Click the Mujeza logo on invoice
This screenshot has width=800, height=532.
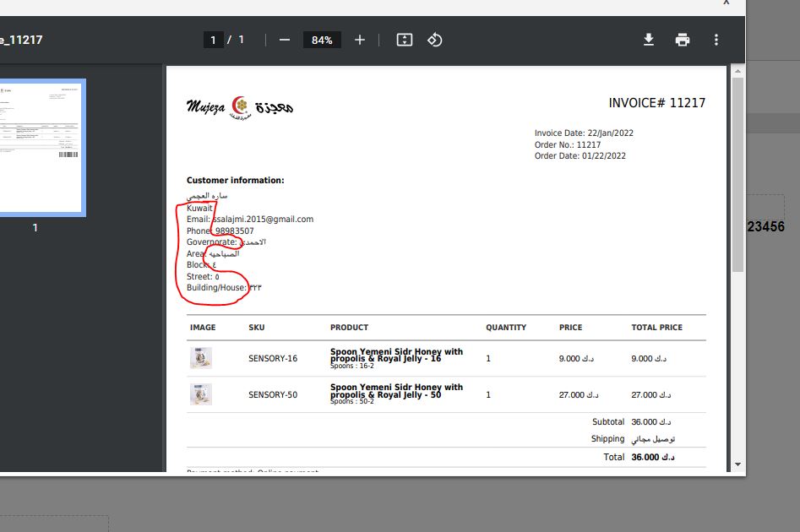click(x=240, y=107)
